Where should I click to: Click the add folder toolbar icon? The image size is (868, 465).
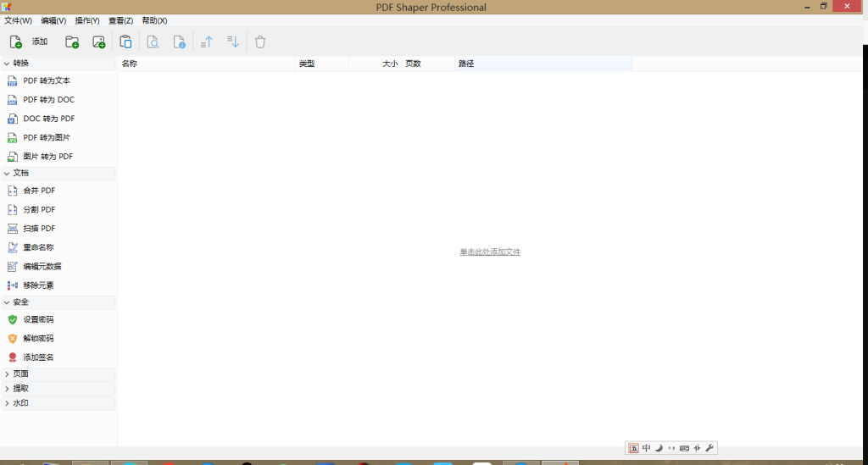coord(72,42)
